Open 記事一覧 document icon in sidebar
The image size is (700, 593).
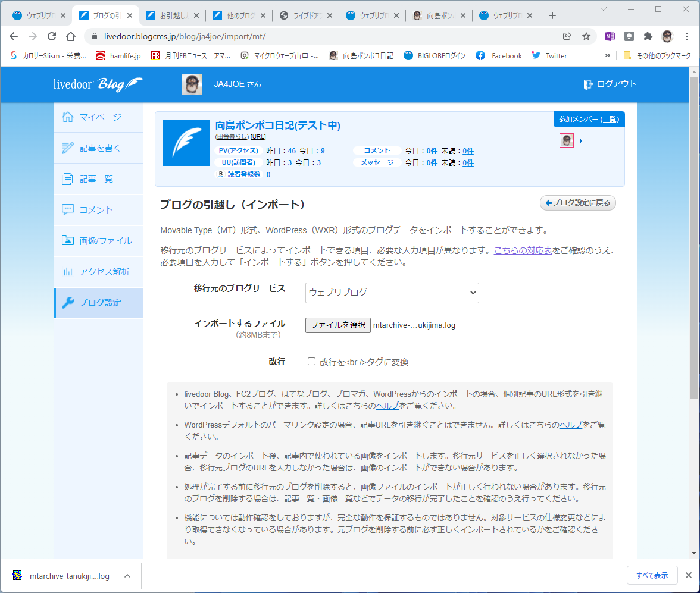pos(67,179)
